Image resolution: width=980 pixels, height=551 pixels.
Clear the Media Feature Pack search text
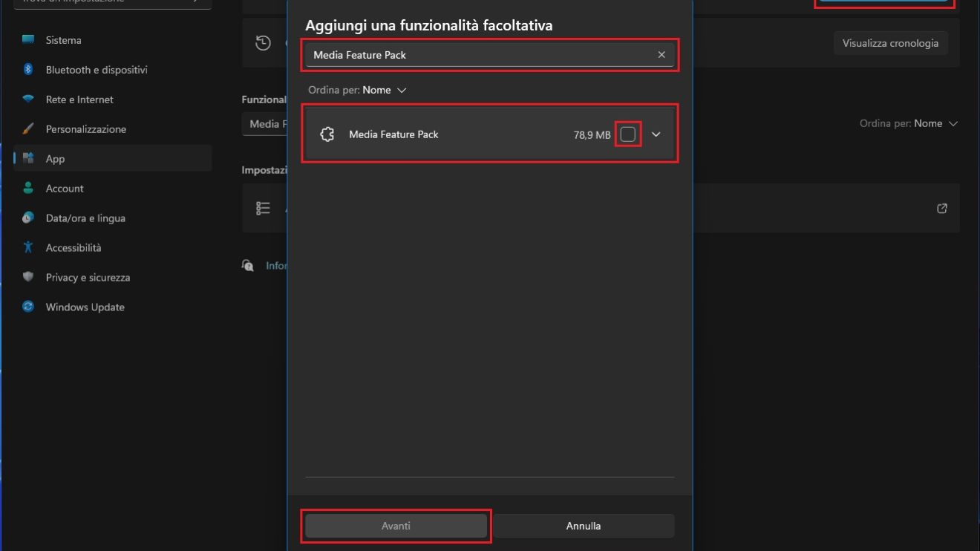click(661, 55)
